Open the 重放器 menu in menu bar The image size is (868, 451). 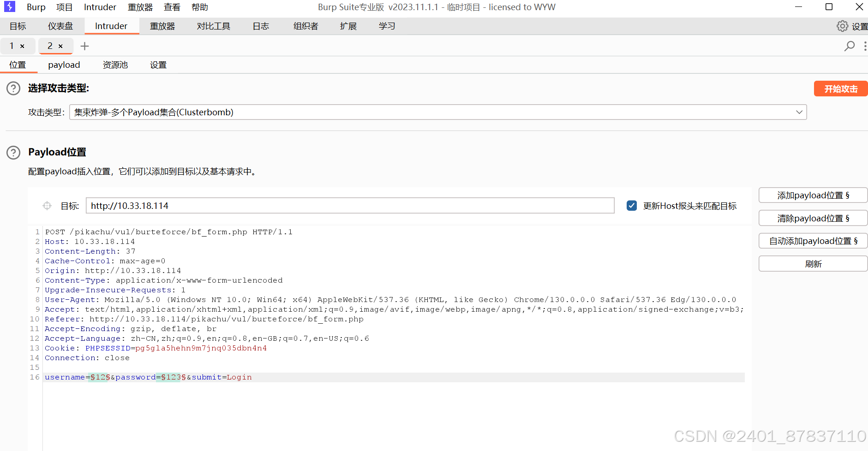[x=140, y=7]
